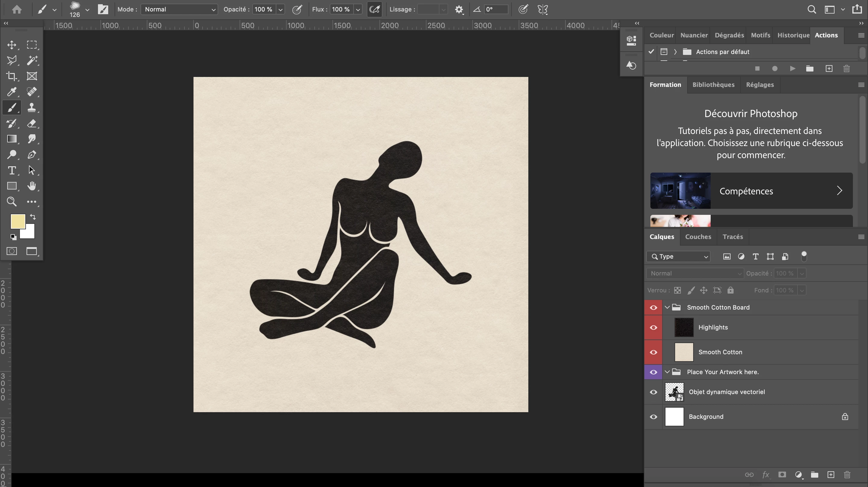Viewport: 868px width, 487px height.
Task: Click the swap foreground/background colors arrow
Action: (33, 217)
